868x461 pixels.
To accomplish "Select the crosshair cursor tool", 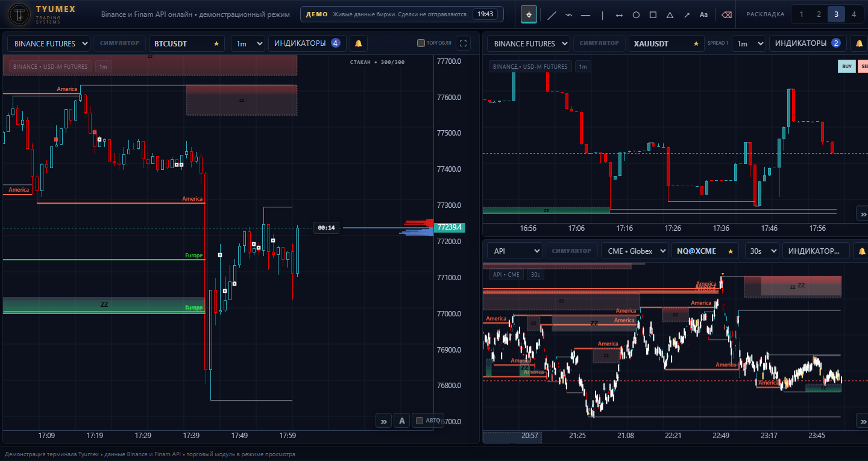I will (529, 14).
